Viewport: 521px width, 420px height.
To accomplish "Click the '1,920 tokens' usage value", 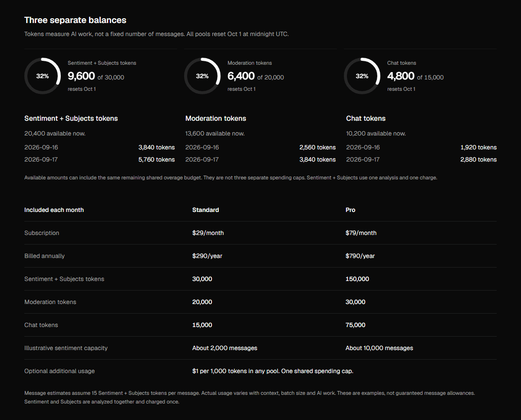I will (478, 147).
